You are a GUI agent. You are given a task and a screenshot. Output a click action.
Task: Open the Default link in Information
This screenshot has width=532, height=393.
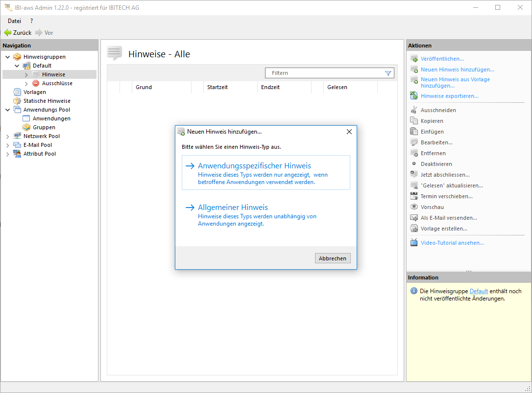[479, 291]
